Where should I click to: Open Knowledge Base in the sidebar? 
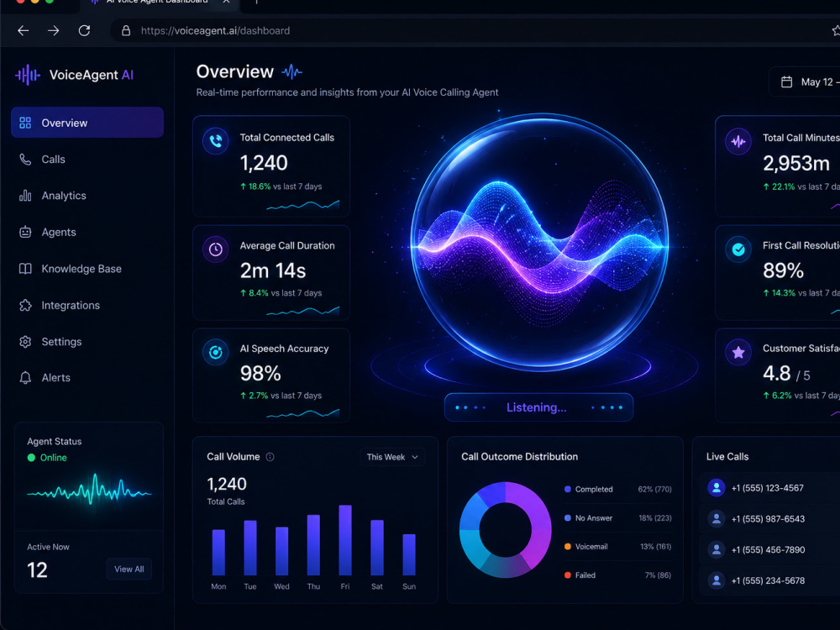pyautogui.click(x=87, y=269)
